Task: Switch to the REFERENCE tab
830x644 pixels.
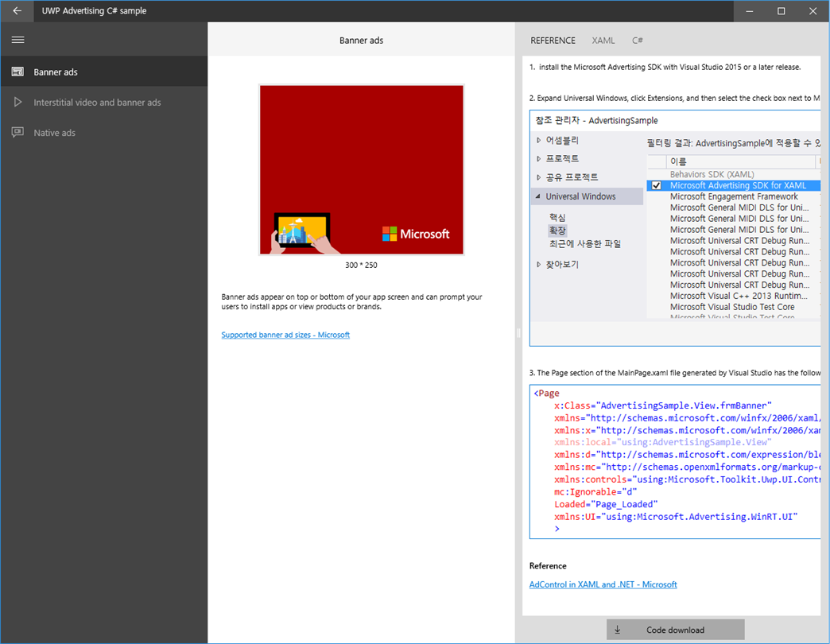Action: tap(553, 41)
